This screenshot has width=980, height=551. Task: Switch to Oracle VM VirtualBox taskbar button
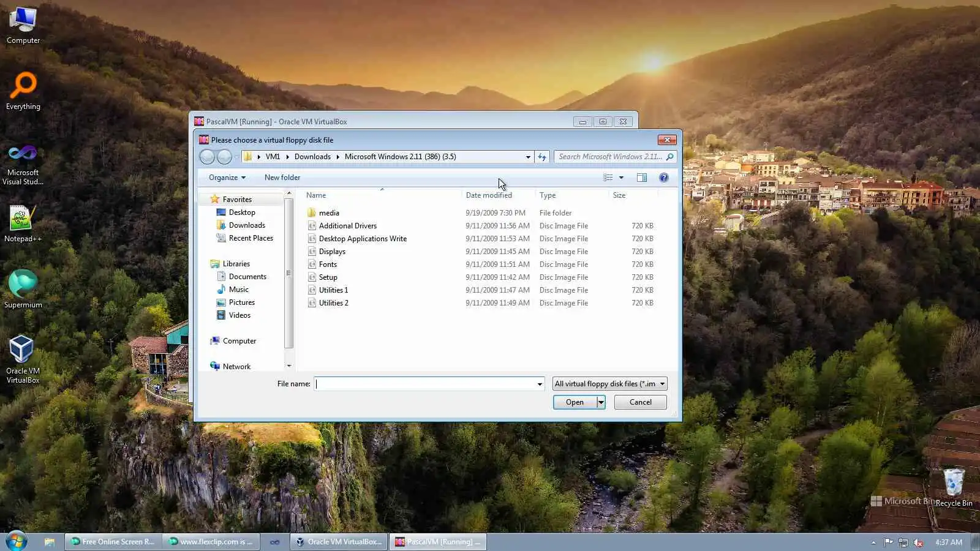tap(339, 542)
